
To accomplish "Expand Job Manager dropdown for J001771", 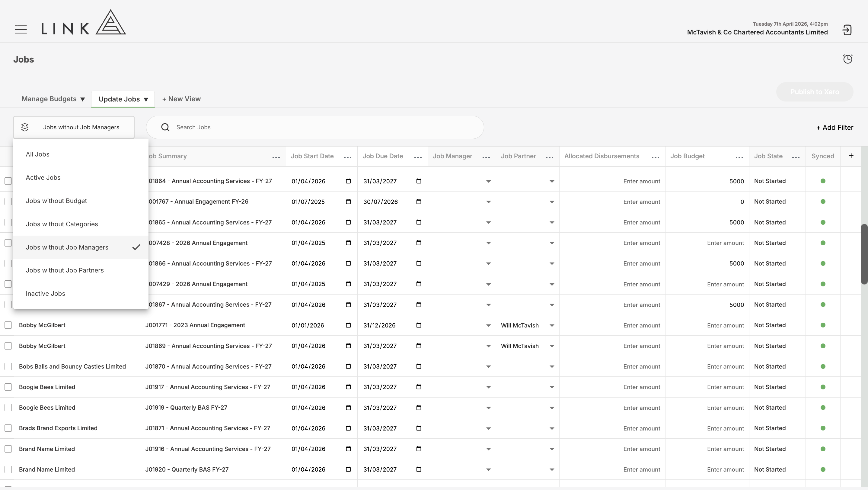I will click(488, 325).
